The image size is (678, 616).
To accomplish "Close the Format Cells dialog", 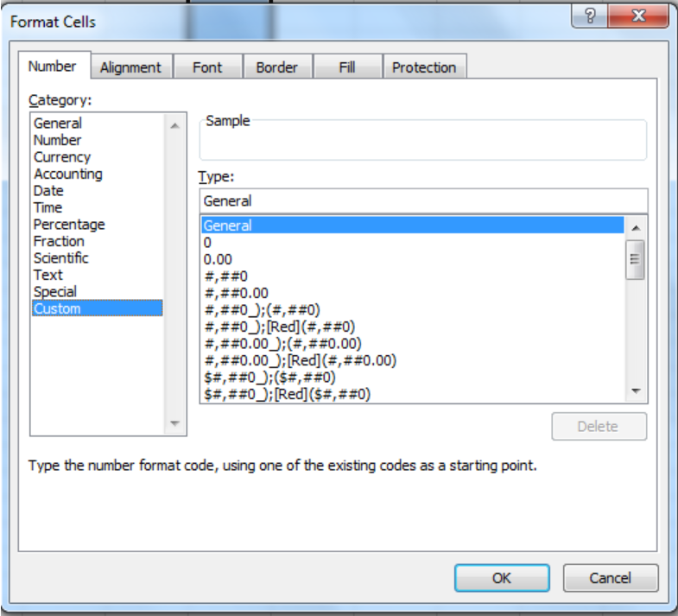I will pos(638,16).
